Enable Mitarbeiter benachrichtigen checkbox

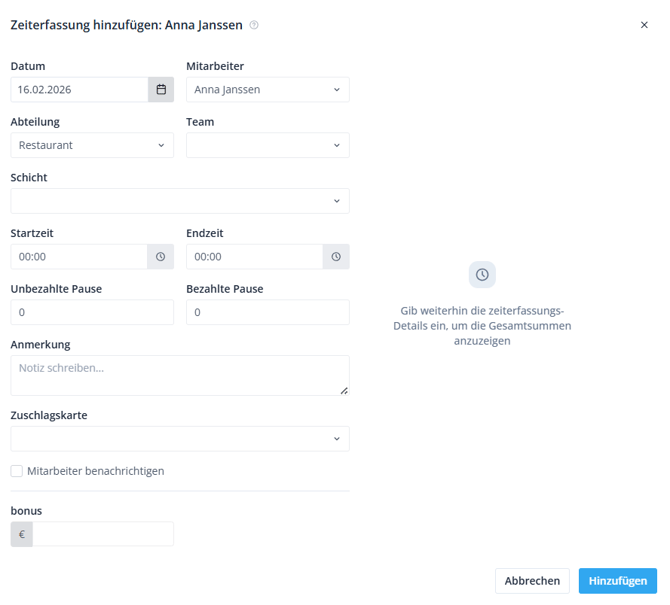(17, 471)
